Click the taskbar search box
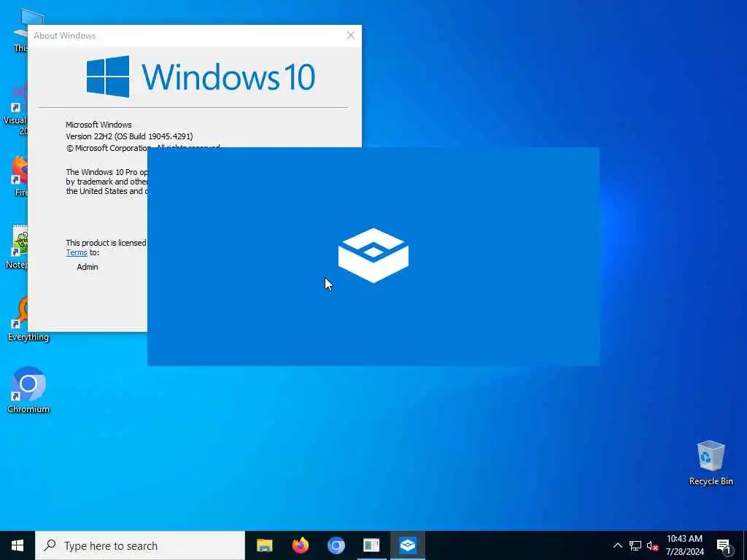 point(140,545)
